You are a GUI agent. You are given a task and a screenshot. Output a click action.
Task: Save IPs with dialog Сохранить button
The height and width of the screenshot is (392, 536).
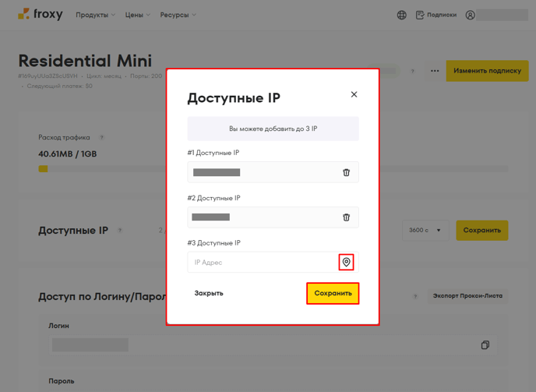click(x=333, y=293)
